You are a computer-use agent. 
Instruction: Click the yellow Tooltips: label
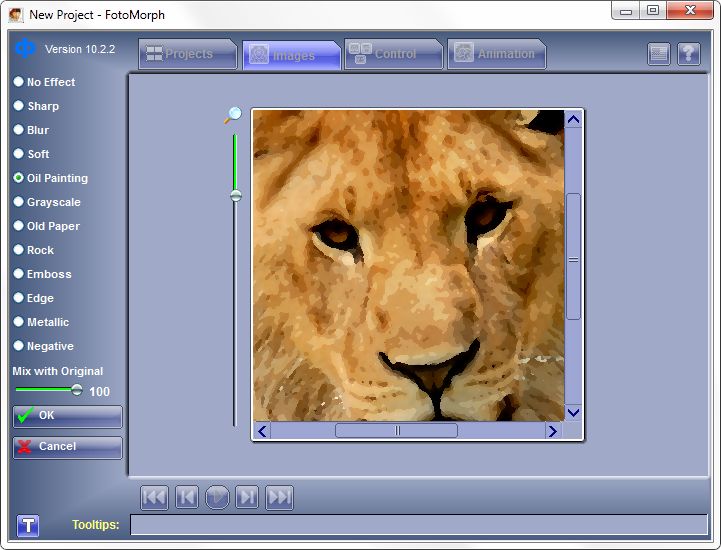[x=96, y=525]
